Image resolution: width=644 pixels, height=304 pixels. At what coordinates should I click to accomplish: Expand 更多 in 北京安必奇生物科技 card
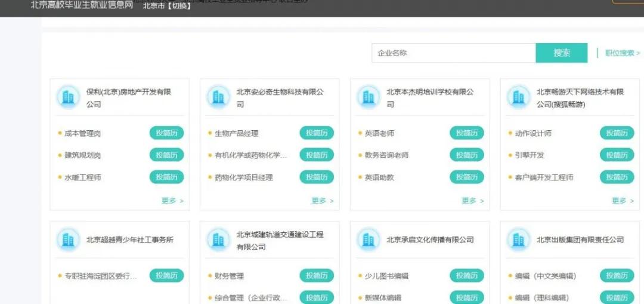[x=323, y=201]
